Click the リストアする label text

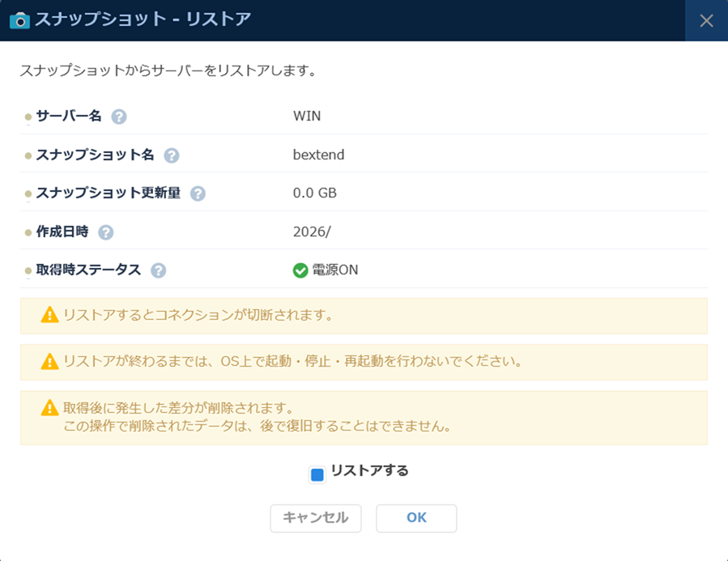(x=369, y=470)
